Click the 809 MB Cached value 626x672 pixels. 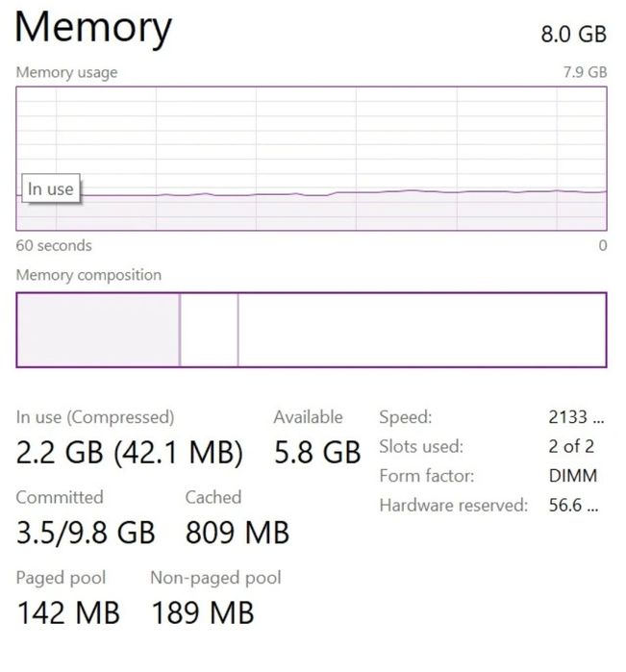pyautogui.click(x=237, y=533)
